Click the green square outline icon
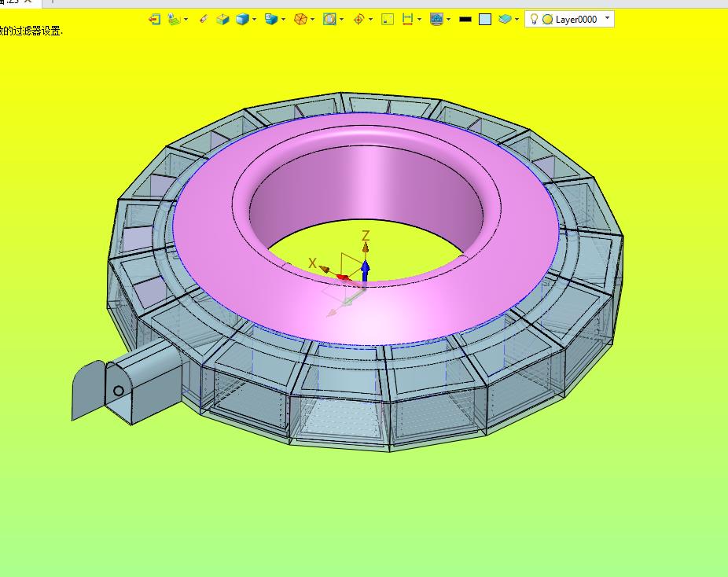 (388, 20)
